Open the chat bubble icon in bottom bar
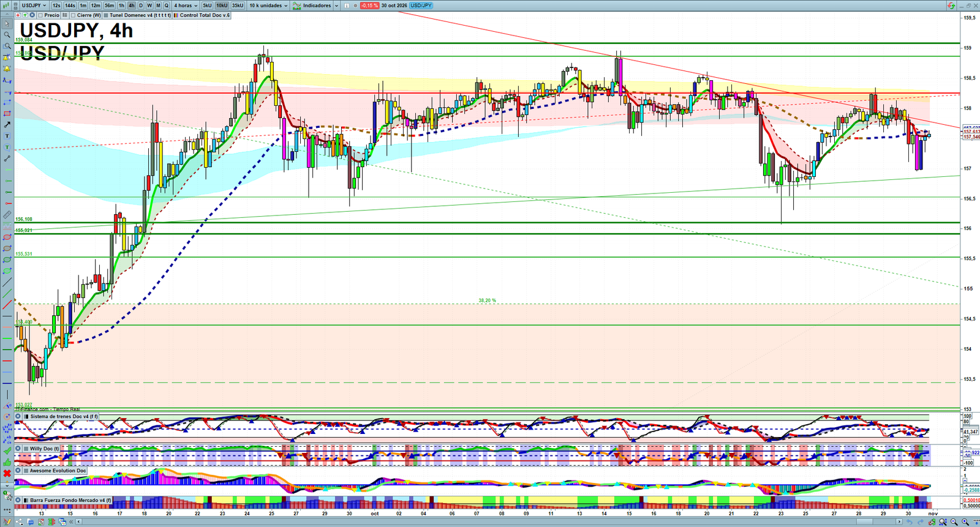 tap(30, 521)
